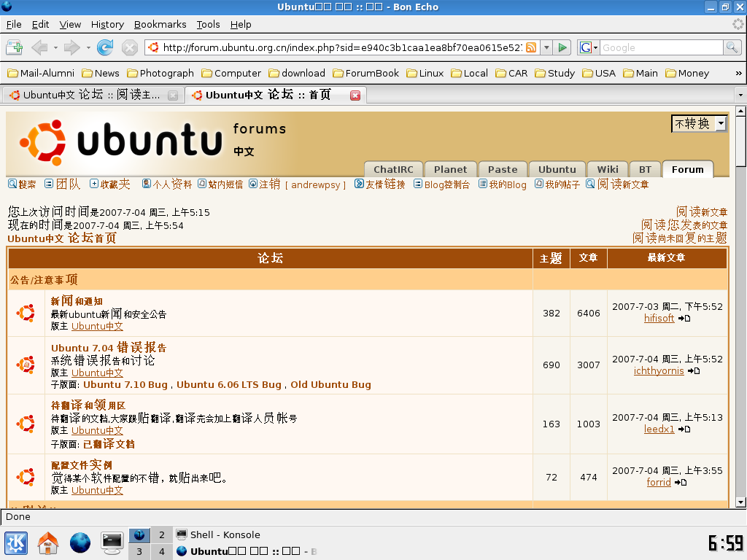Click the green Go arrow button

point(562,47)
